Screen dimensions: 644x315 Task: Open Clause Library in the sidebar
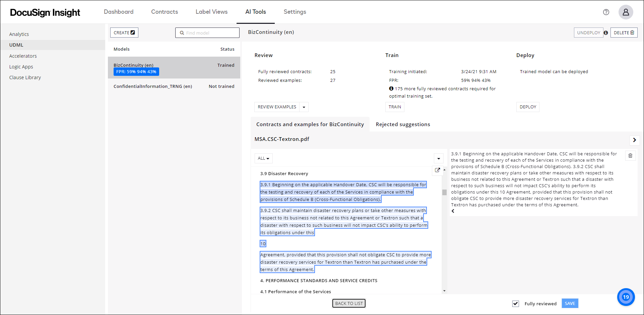25,77
